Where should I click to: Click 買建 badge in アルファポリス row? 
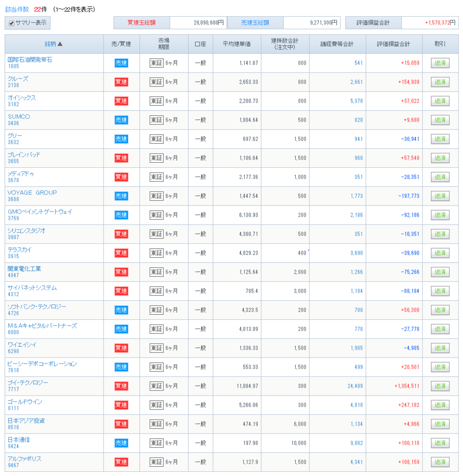121,462
